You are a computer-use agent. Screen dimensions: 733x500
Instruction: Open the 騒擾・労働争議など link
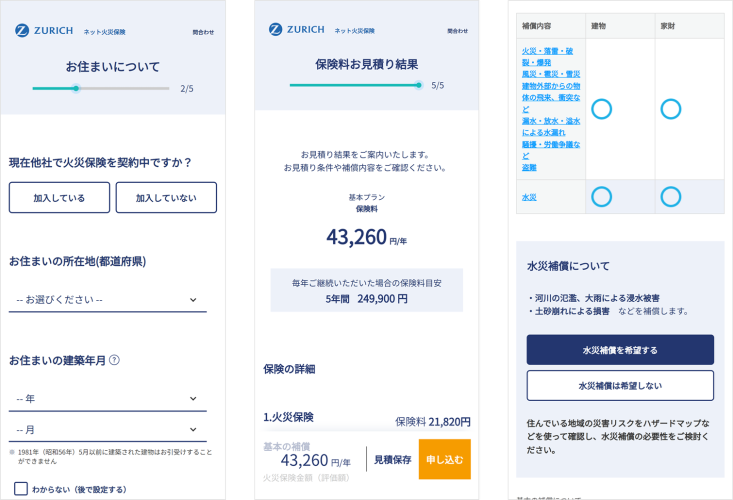tap(551, 150)
